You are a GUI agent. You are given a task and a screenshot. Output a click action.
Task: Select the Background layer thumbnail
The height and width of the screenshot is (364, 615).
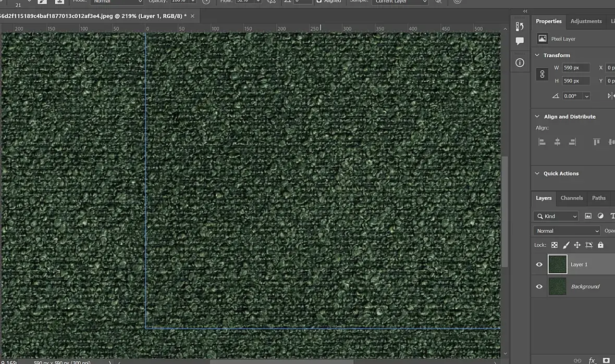[x=557, y=286]
